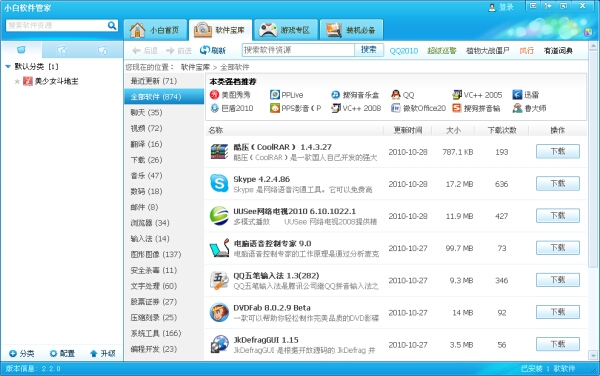Viewport: 600px width, 376px height.
Task: Select the 视频 (72) category
Action: coord(164,129)
